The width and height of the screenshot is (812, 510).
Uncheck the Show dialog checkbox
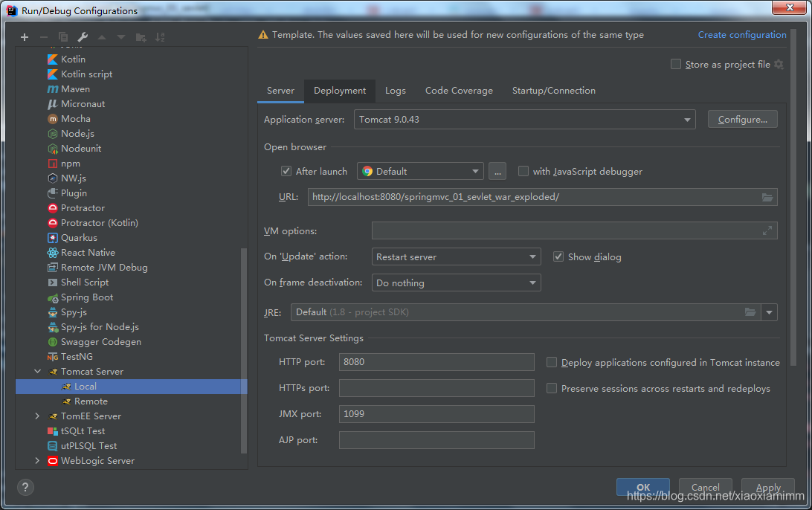(558, 256)
